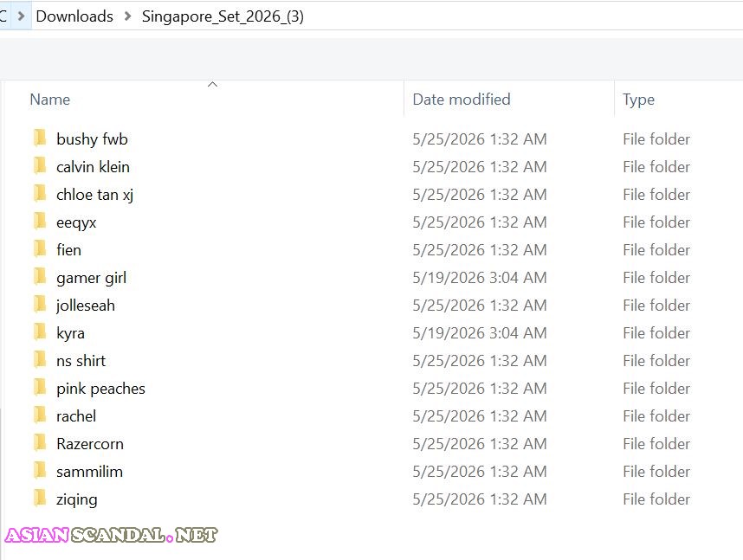Sort by the Type column header

[638, 100]
